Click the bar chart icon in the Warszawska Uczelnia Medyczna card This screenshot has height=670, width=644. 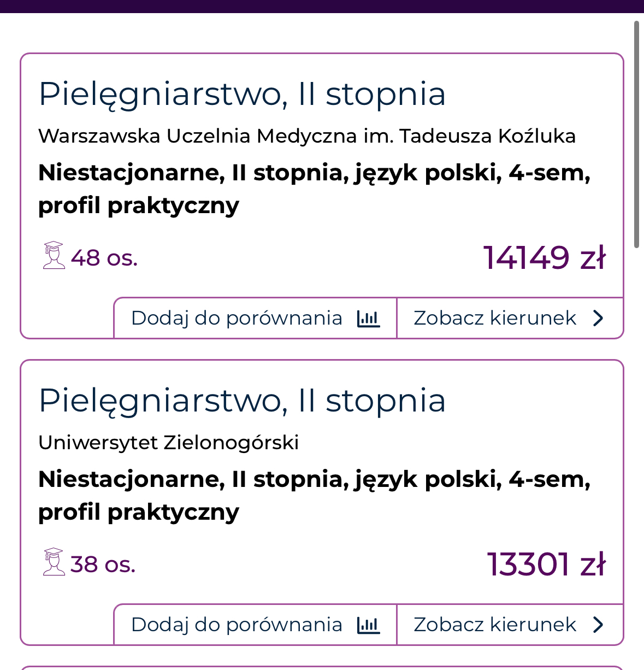368,319
